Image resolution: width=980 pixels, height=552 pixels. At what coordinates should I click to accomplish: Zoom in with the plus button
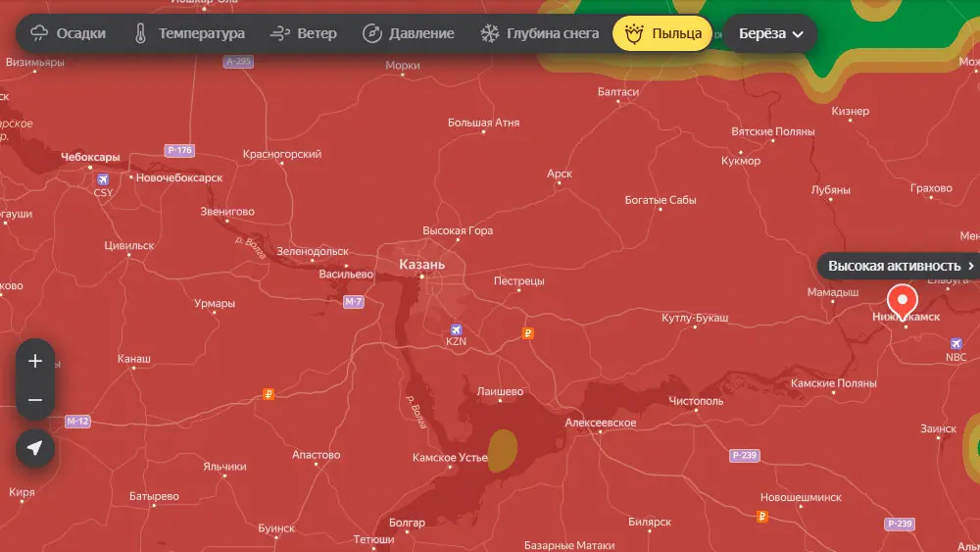pyautogui.click(x=35, y=361)
